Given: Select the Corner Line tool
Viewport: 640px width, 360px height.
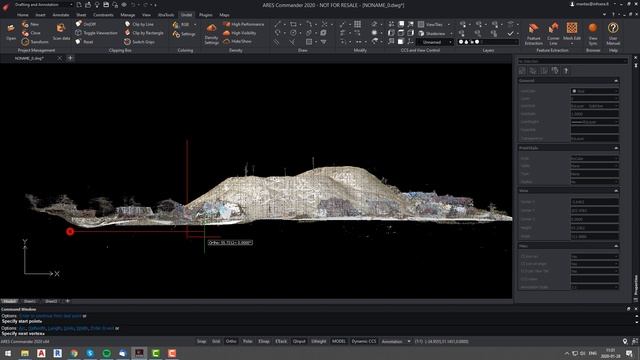Looking at the screenshot, I should 553,33.
